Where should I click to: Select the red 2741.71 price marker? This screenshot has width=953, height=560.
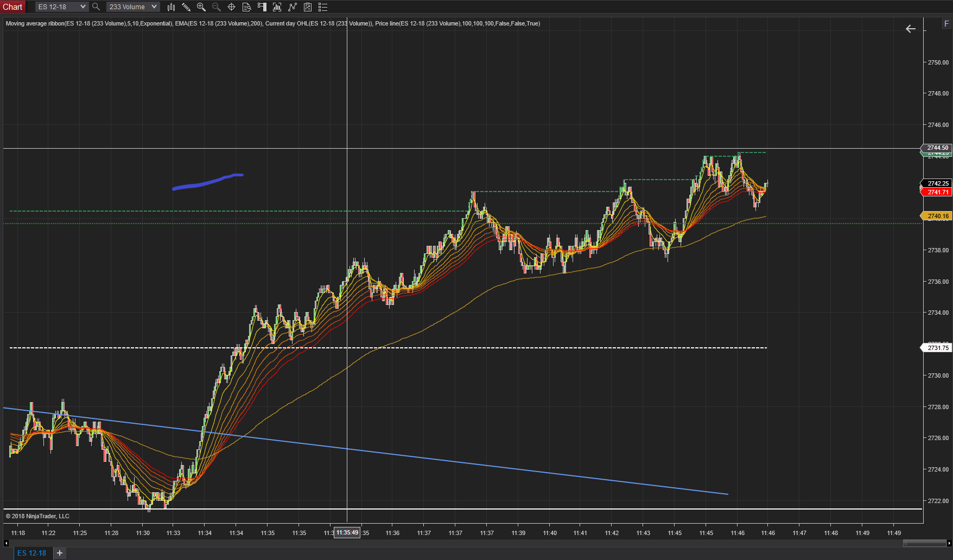(x=937, y=192)
